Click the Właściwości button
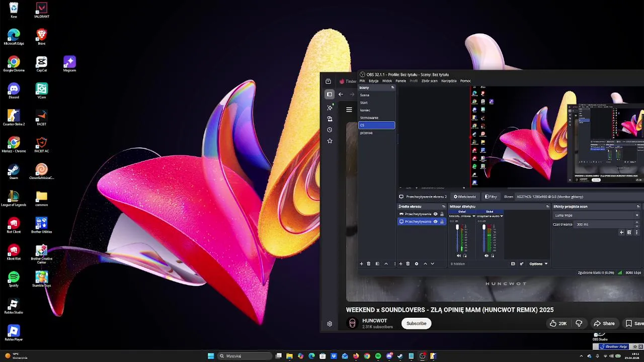This screenshot has height=362, width=644. 464,197
